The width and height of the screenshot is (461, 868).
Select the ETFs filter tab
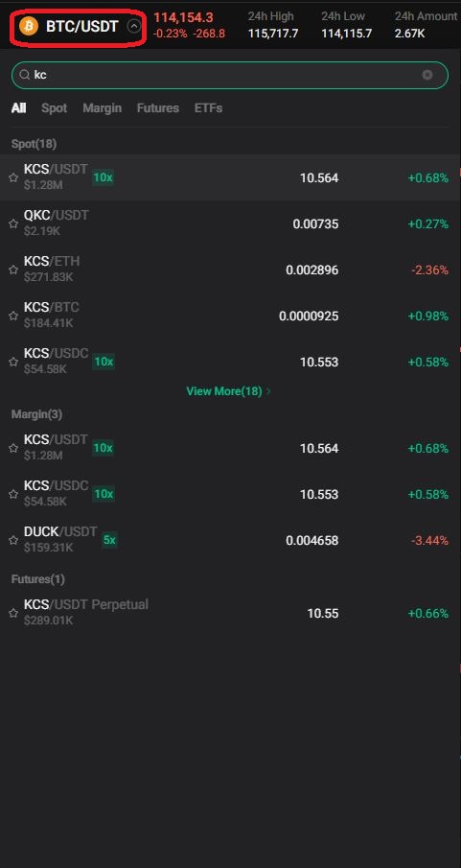pyautogui.click(x=209, y=108)
